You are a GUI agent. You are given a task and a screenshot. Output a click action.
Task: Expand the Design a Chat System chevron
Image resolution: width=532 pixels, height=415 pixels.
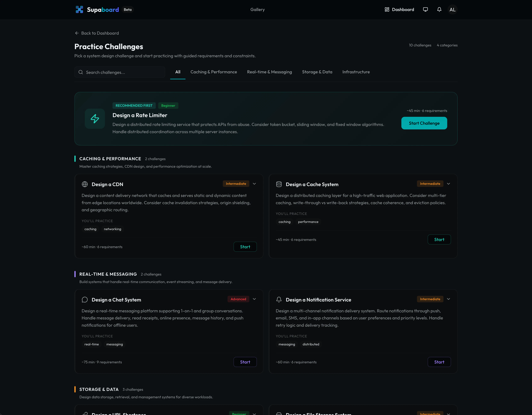[x=254, y=299]
